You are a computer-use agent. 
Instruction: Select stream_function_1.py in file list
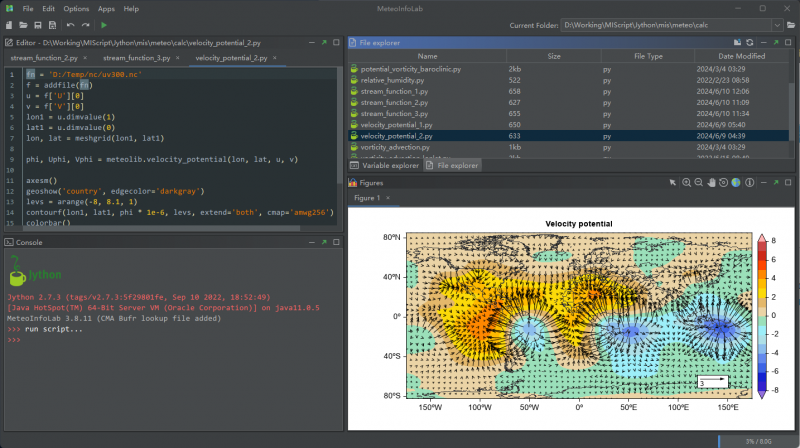396,91
